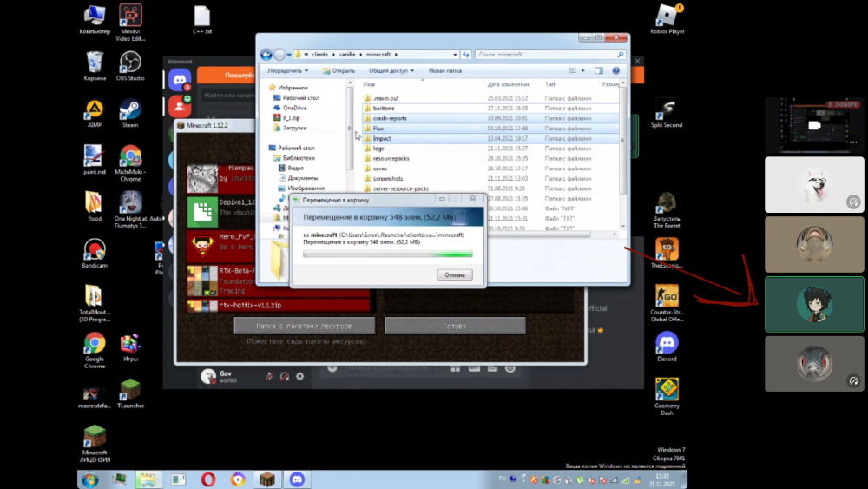868x489 pixels.
Task: Open OBS Studio desktop shortcut
Action: [130, 66]
